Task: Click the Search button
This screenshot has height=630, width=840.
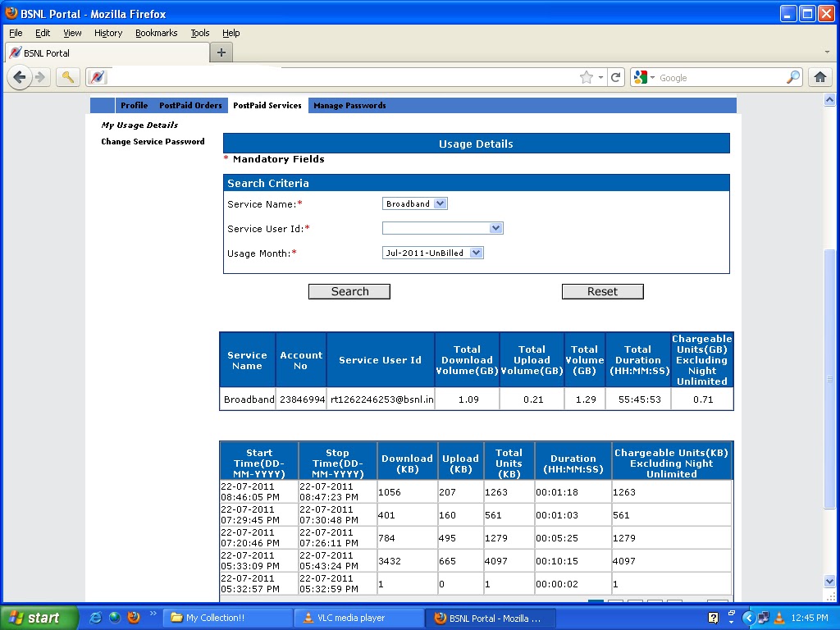Action: tap(349, 291)
